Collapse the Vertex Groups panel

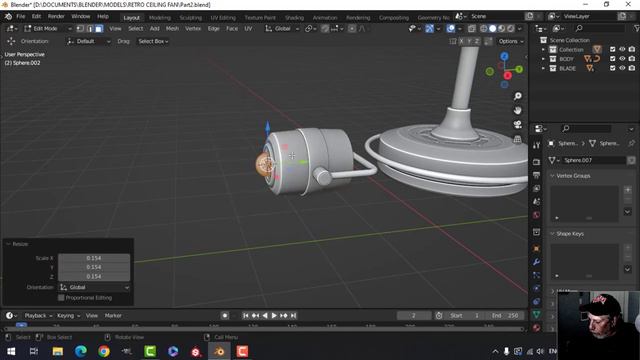tap(552, 176)
